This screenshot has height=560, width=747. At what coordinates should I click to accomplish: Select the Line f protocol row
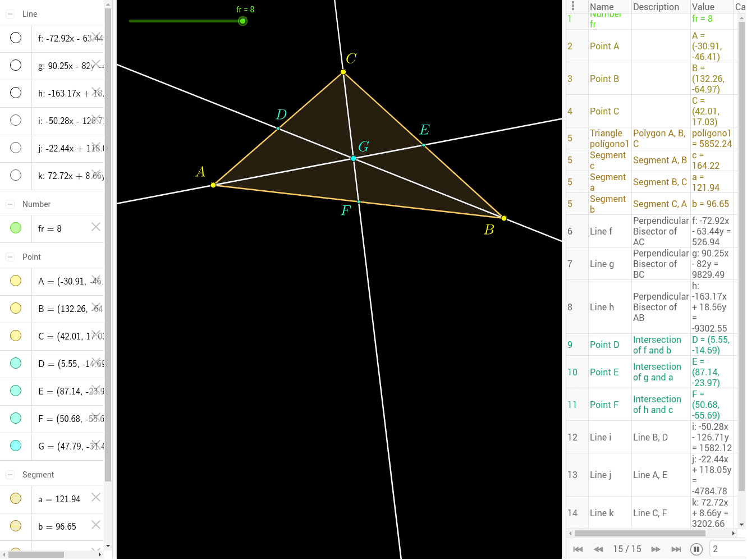click(x=650, y=231)
